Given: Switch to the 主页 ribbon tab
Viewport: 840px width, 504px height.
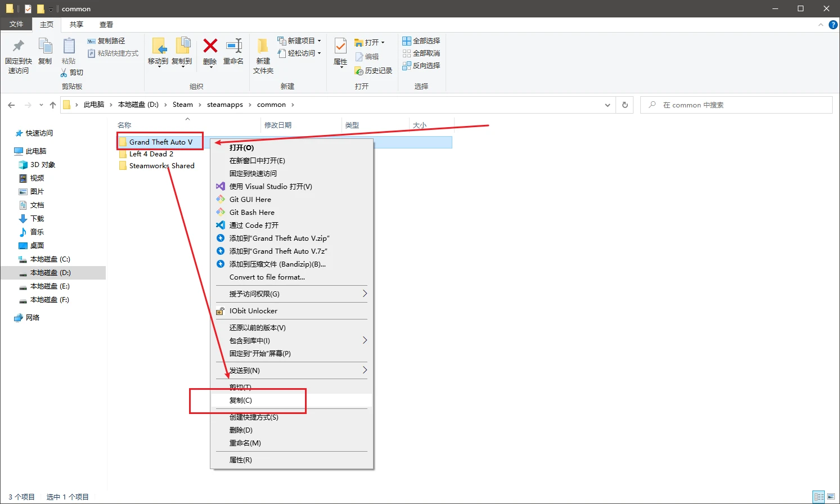Looking at the screenshot, I should (x=47, y=25).
